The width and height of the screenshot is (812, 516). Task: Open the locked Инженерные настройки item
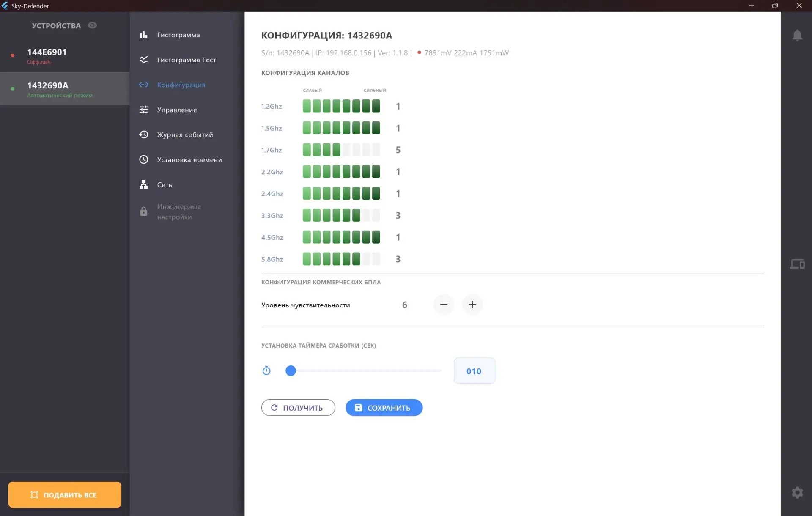pos(187,211)
